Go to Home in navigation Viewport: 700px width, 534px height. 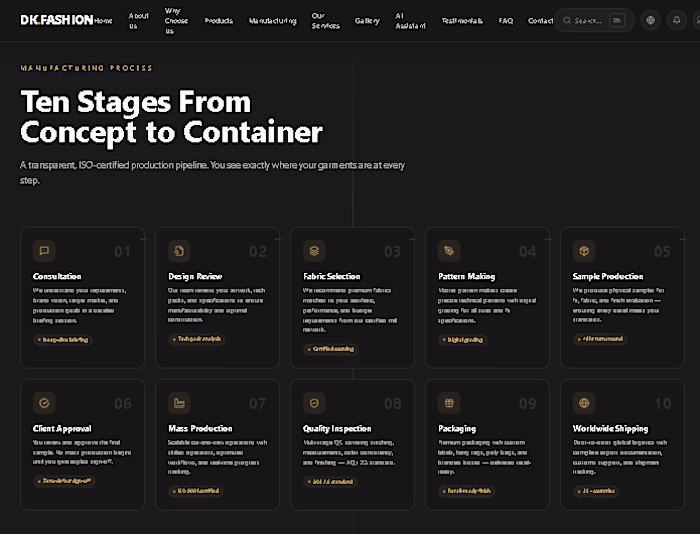[104, 21]
